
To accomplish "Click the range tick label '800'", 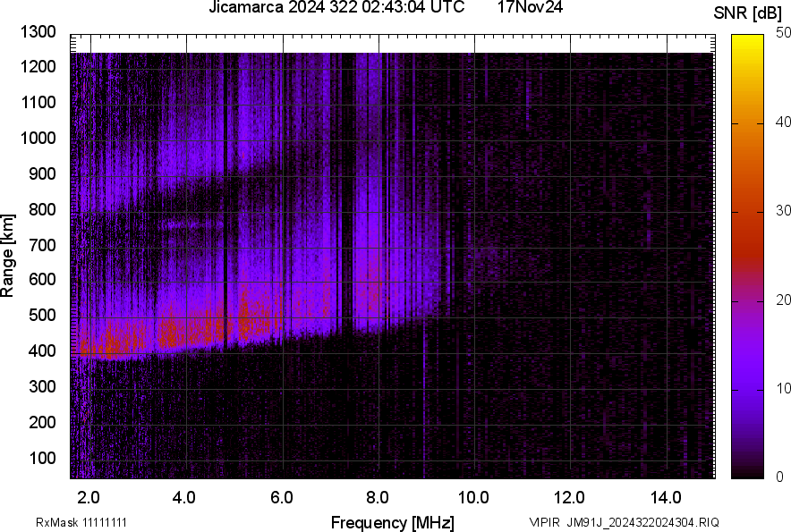I will (x=42, y=208).
